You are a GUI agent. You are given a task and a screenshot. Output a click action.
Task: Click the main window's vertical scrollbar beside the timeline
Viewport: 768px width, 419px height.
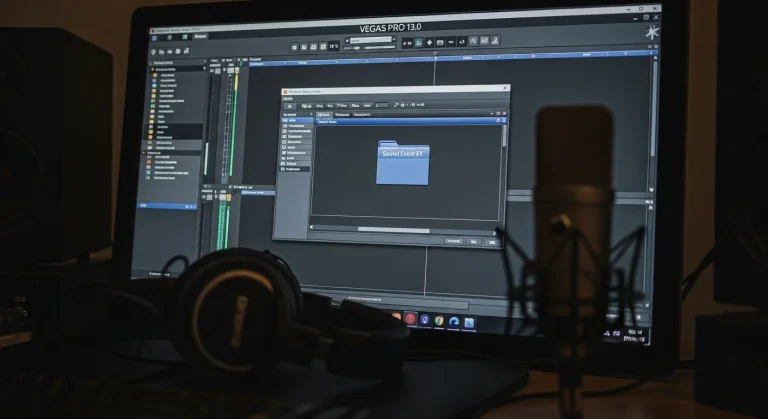(652, 108)
